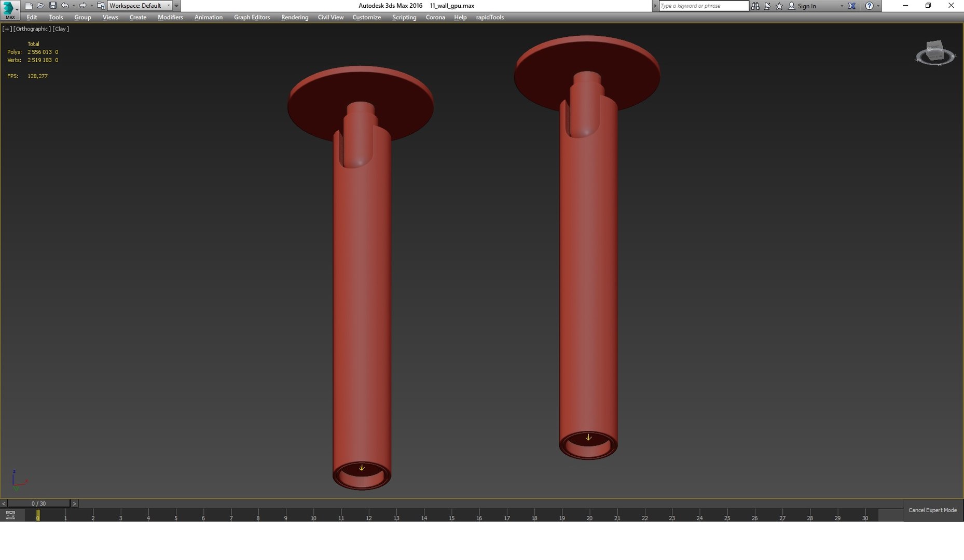Open the Scripting menu
This screenshot has width=964, height=560.
click(404, 17)
